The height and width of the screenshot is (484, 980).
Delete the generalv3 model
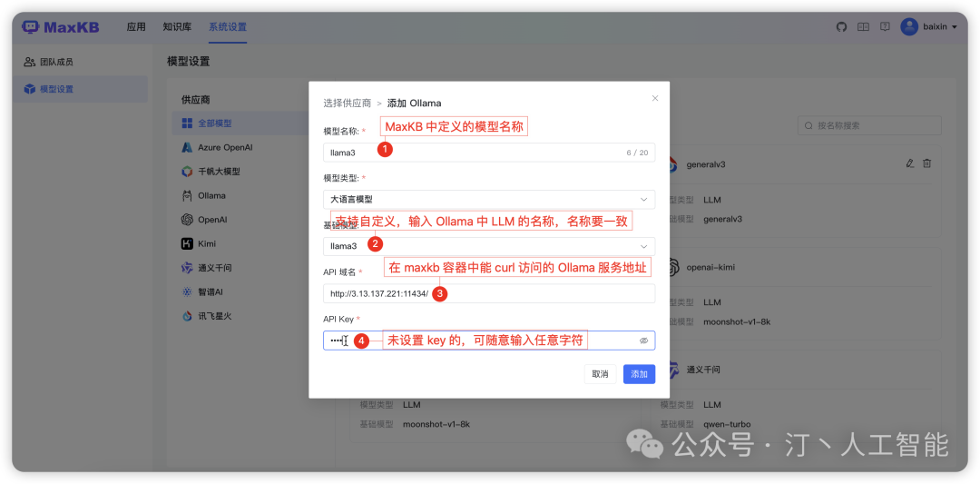point(926,163)
